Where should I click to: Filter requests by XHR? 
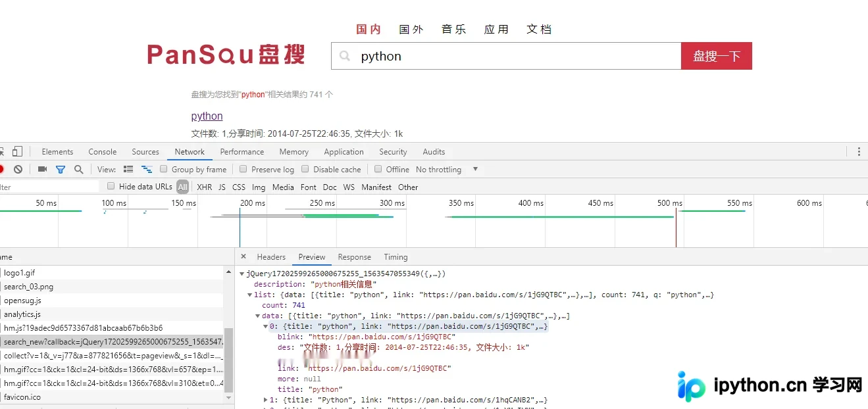click(x=205, y=187)
